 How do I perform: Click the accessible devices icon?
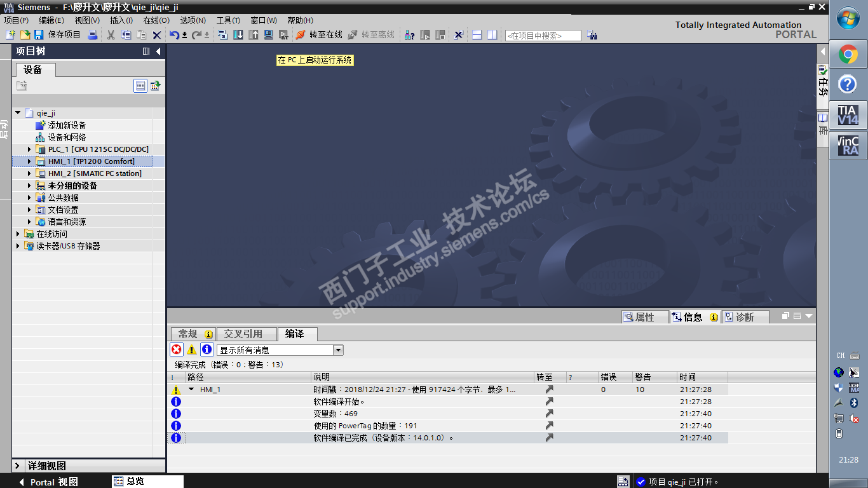410,35
